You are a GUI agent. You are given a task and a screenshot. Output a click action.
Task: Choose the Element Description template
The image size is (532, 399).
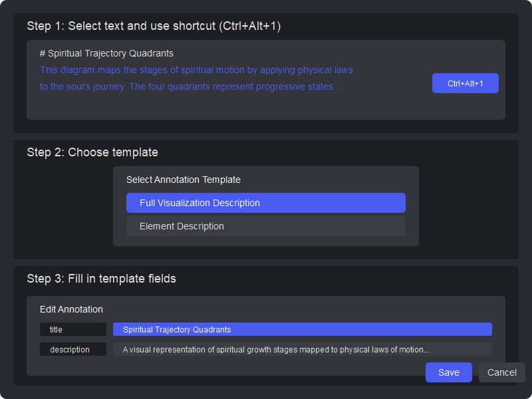(x=266, y=226)
